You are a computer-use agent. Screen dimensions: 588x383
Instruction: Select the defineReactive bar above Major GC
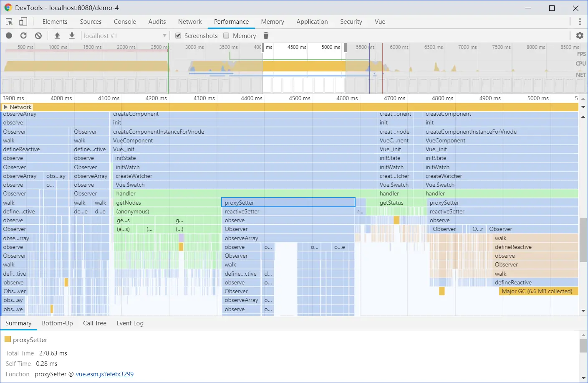coord(535,282)
